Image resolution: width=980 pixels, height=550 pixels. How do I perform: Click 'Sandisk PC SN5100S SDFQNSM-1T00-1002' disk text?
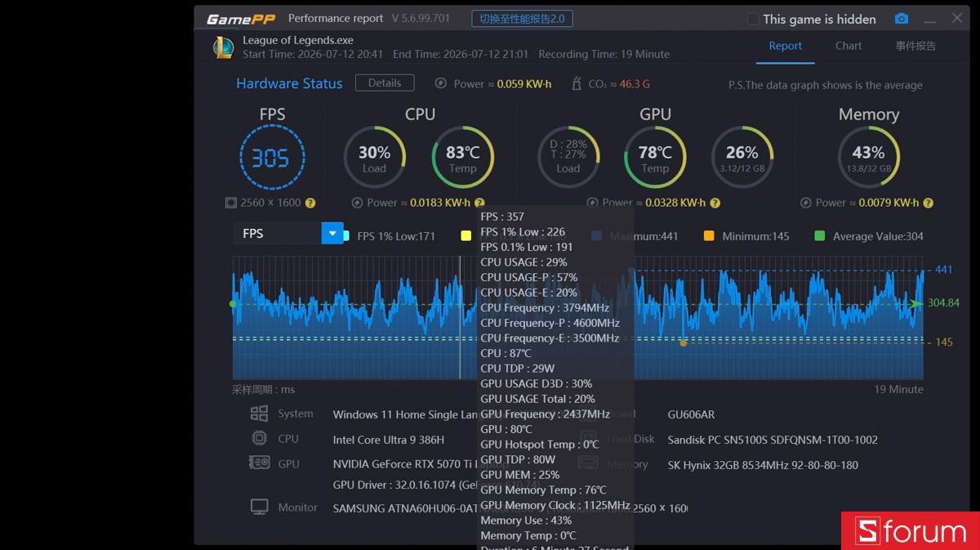(773, 440)
